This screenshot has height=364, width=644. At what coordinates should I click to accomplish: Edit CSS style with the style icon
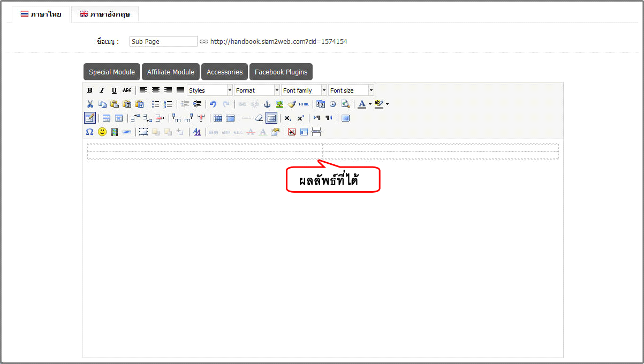197,132
